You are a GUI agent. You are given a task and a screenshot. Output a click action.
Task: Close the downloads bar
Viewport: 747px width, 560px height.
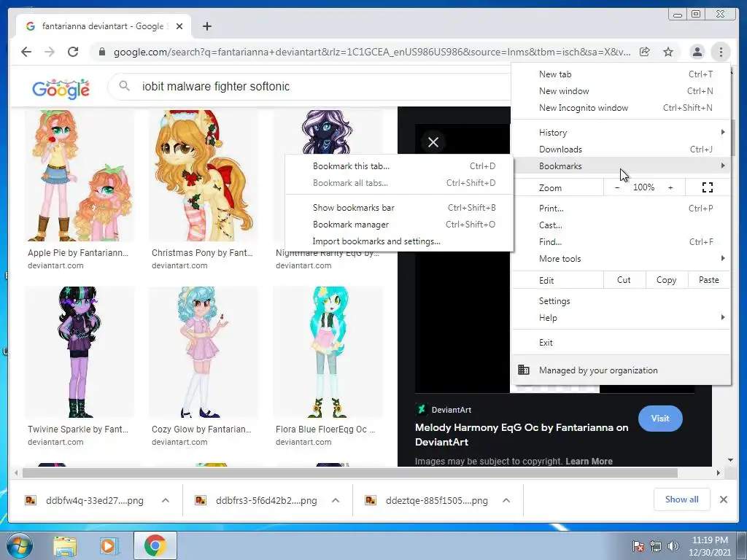coord(723,499)
